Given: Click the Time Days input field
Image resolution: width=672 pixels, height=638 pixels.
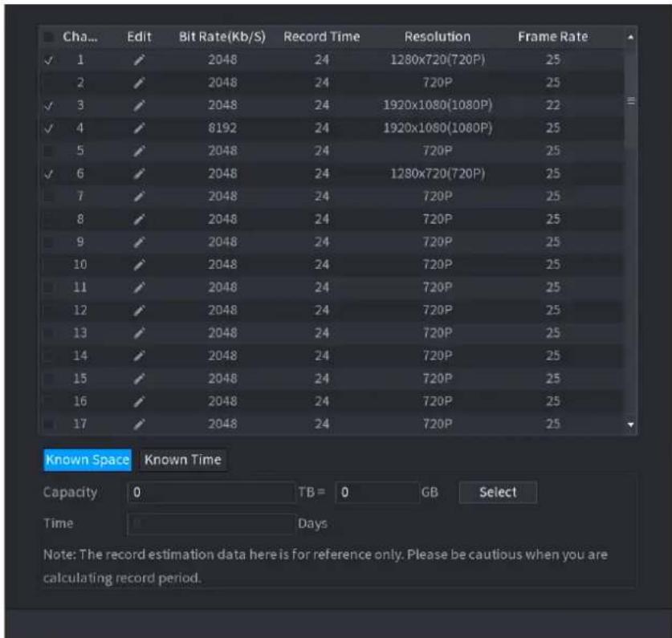Looking at the screenshot, I should pyautogui.click(x=211, y=524).
